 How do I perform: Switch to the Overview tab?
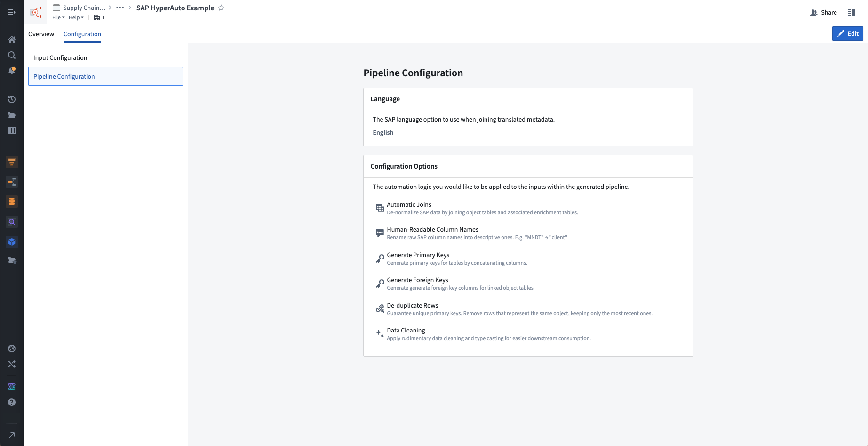click(x=41, y=34)
